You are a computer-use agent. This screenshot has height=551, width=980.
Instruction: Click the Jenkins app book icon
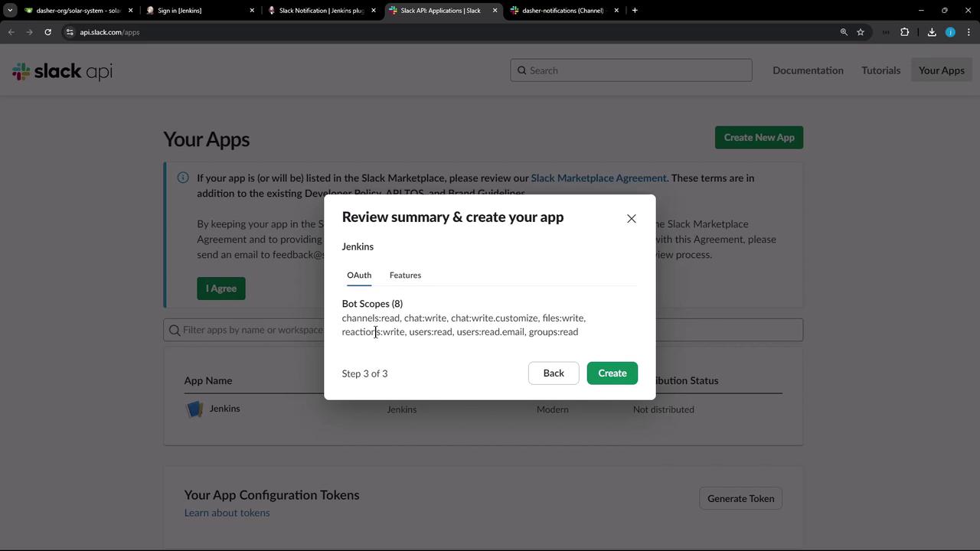pyautogui.click(x=194, y=409)
